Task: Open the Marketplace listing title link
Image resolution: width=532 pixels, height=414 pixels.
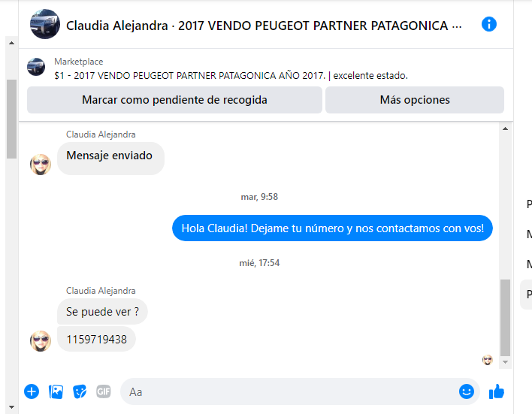Action: pos(231,75)
